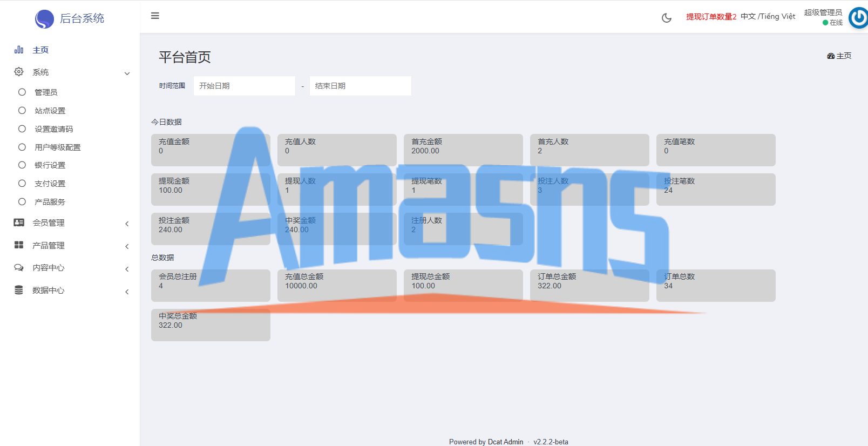Click the 提现订单数量2 alert link
The width and height of the screenshot is (868, 446).
(711, 17)
